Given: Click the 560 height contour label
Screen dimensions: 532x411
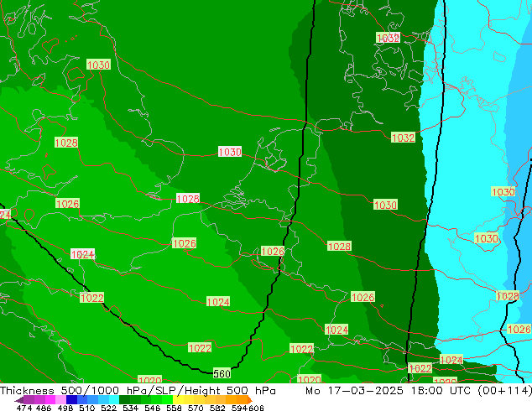Looking at the screenshot, I should click(x=222, y=373).
